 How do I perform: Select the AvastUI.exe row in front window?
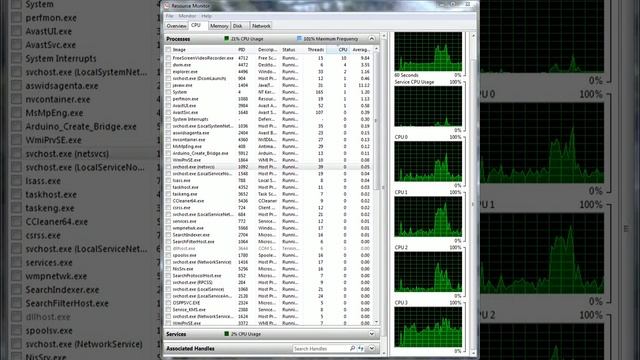point(269,106)
